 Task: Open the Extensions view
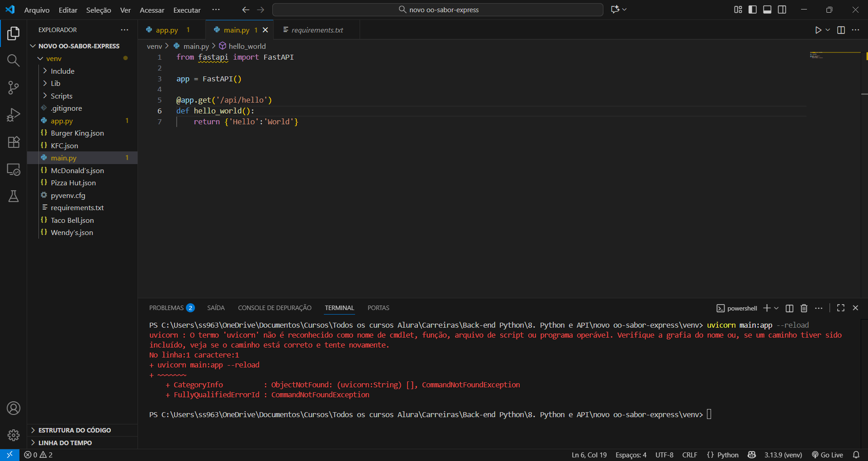(x=13, y=142)
